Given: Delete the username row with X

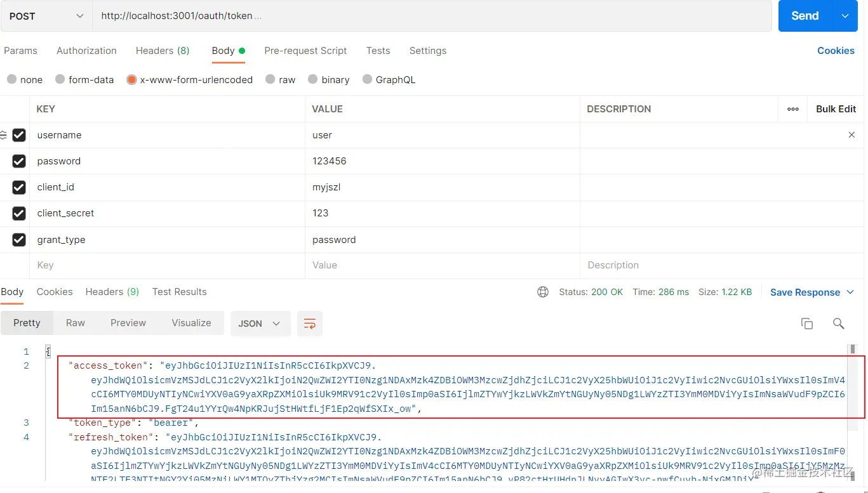Looking at the screenshot, I should 851,135.
